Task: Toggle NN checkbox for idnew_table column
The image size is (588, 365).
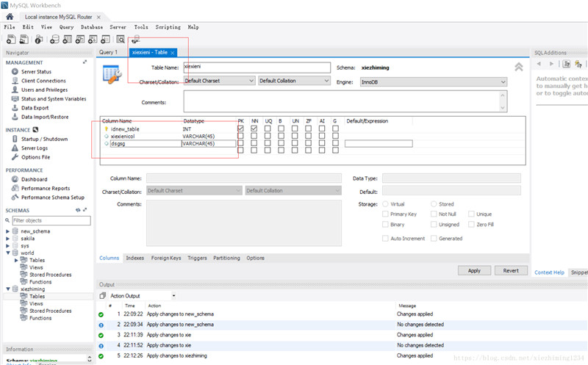Action: click(254, 129)
